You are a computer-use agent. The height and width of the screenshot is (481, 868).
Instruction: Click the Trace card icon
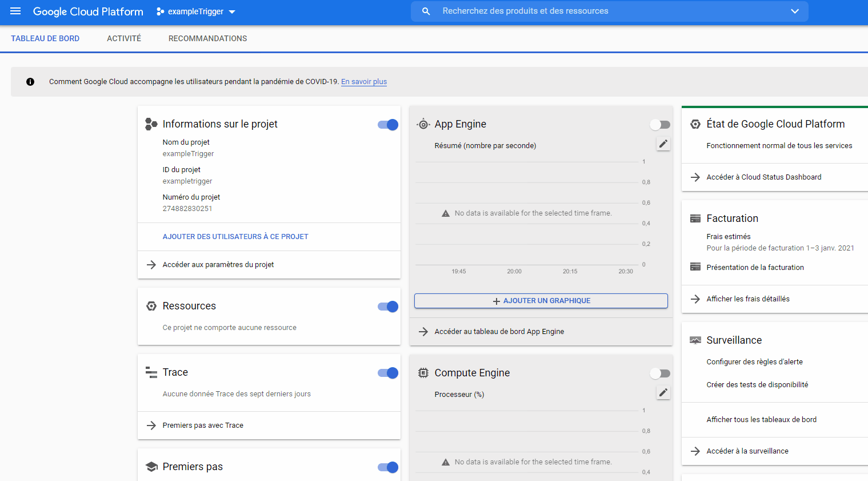click(151, 372)
